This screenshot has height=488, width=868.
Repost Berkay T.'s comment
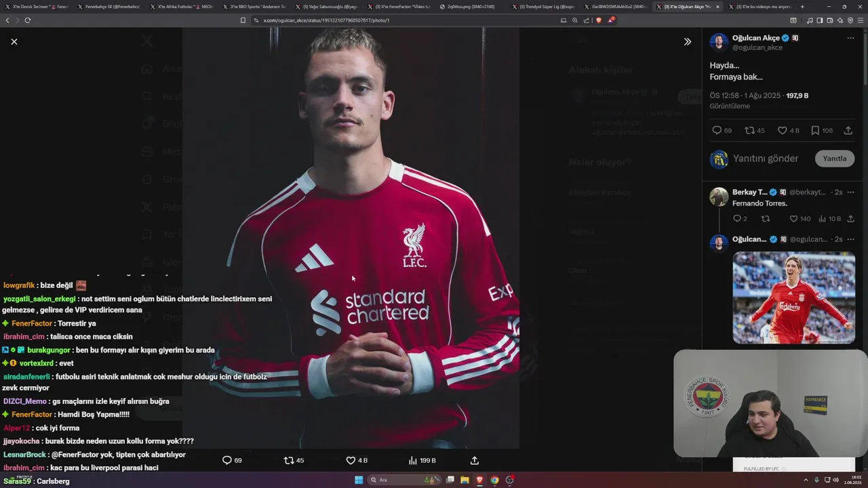pyautogui.click(x=766, y=218)
